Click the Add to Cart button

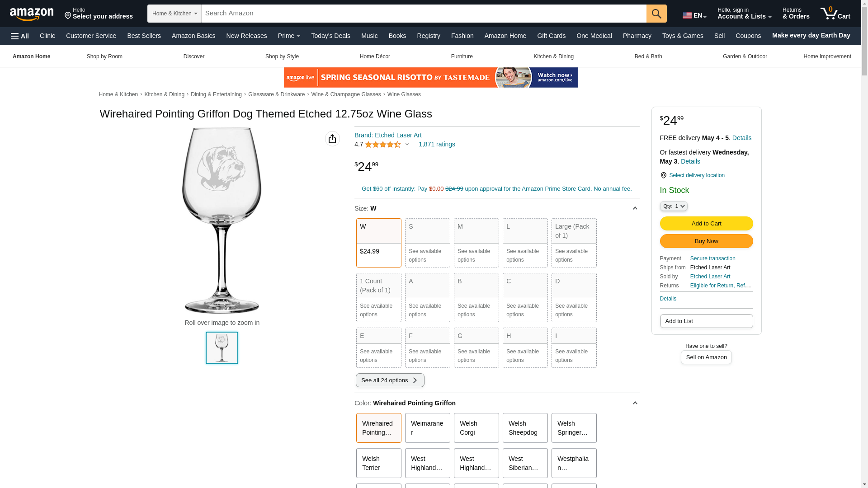coord(706,224)
